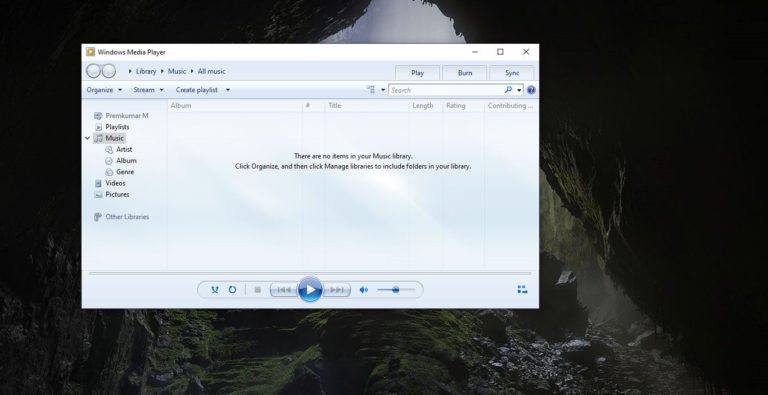Select Genre under Music
768x395 pixels.
coord(125,172)
